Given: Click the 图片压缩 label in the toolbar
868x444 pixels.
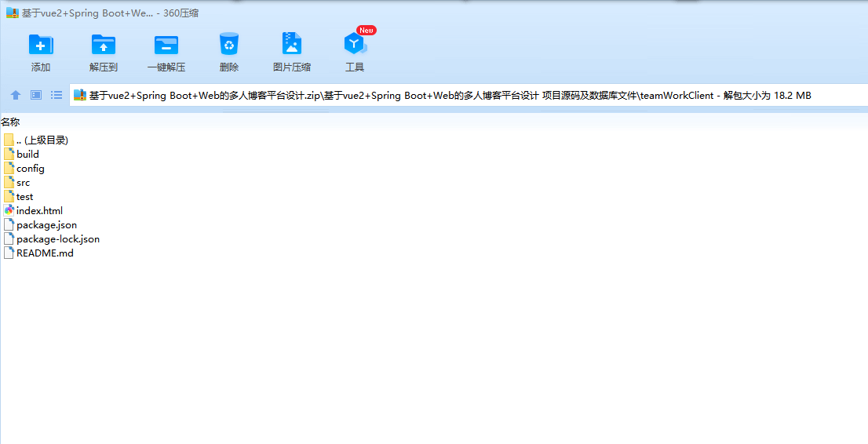Looking at the screenshot, I should [292, 67].
